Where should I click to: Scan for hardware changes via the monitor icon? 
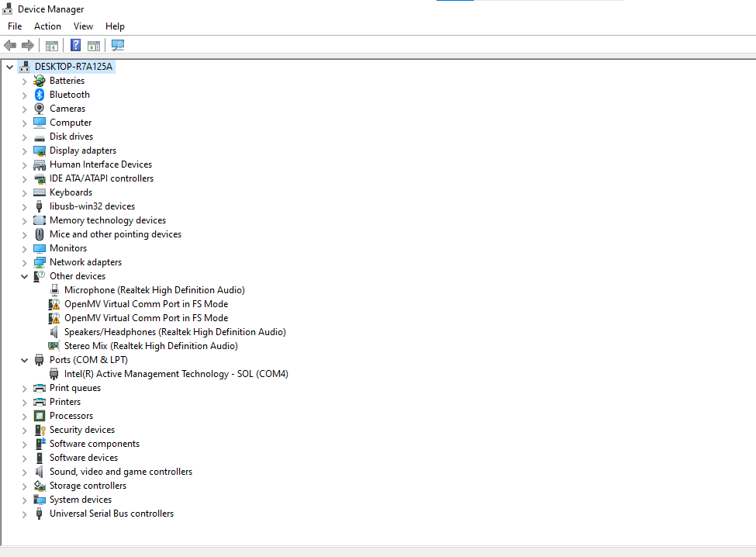pos(118,45)
